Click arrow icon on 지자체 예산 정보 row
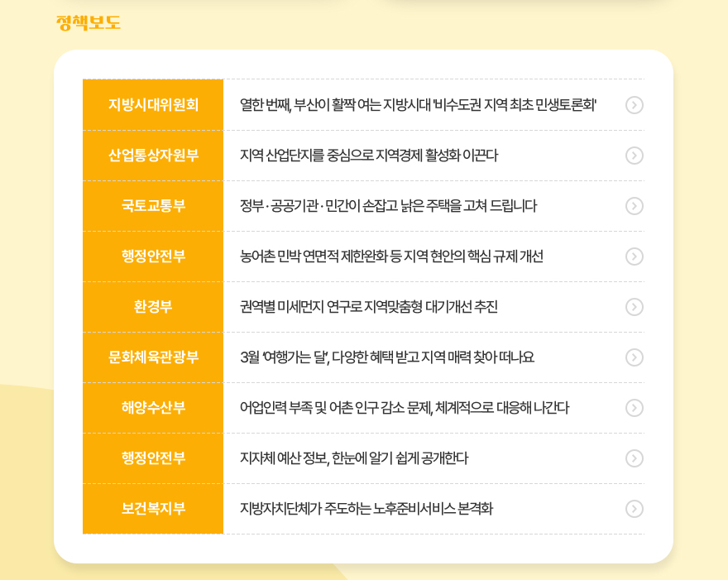The image size is (728, 580). pyautogui.click(x=635, y=458)
